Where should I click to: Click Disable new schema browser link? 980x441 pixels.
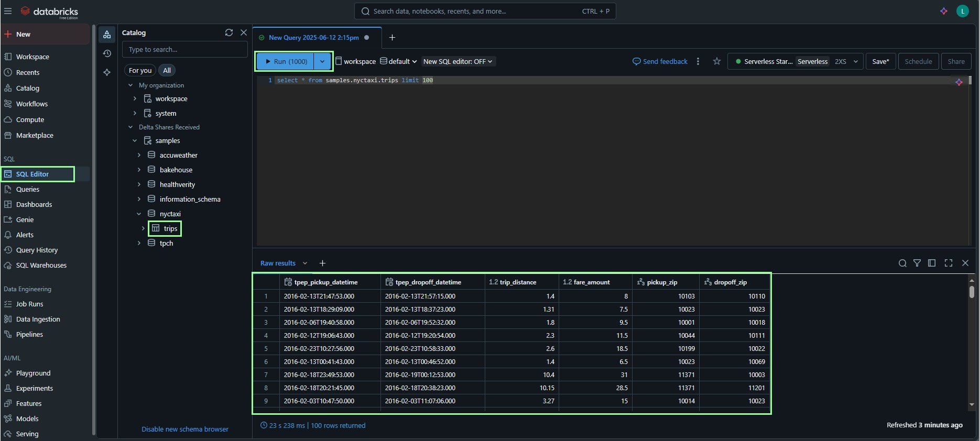click(185, 429)
